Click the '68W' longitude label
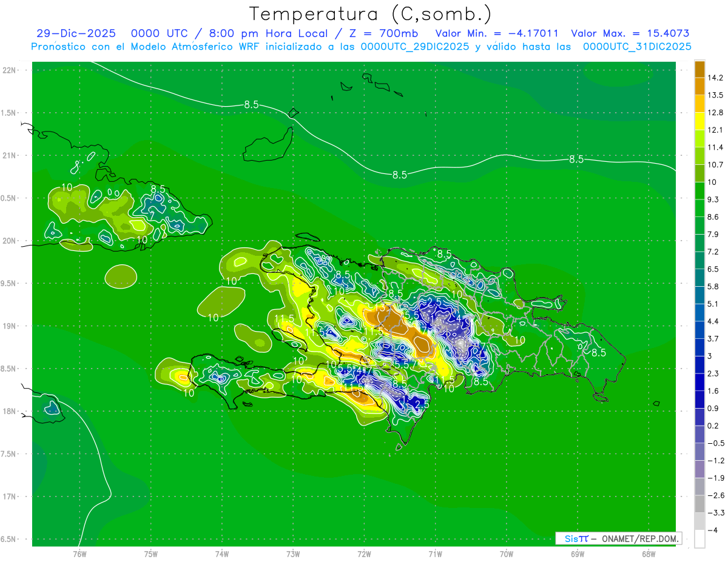The image size is (728, 562). tap(649, 554)
